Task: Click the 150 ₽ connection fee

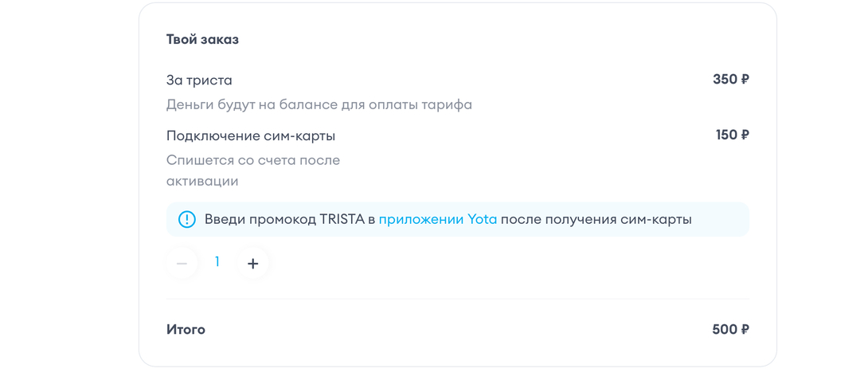Action: pyautogui.click(x=732, y=135)
